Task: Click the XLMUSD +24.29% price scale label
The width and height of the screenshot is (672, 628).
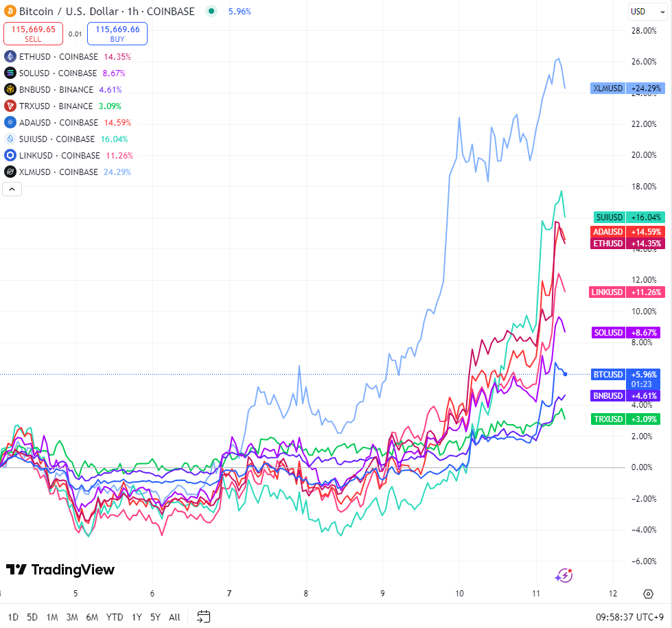Action: point(627,89)
